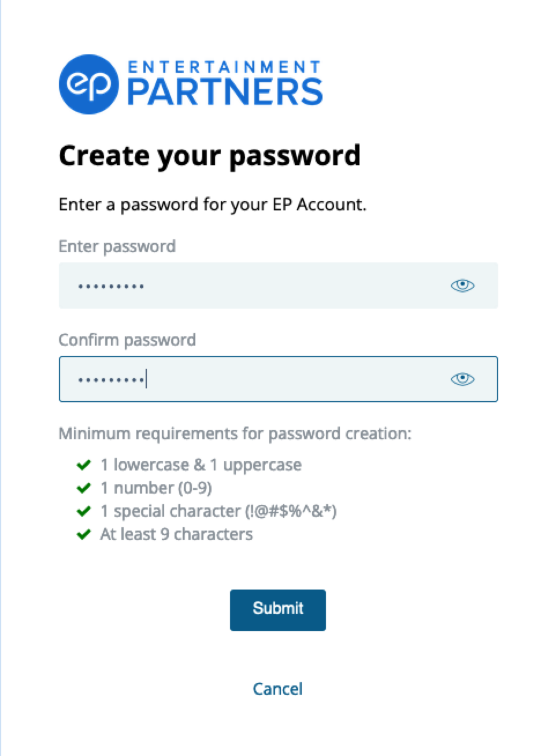The width and height of the screenshot is (556, 756).
Task: Click the round EP logo icon
Action: point(88,84)
